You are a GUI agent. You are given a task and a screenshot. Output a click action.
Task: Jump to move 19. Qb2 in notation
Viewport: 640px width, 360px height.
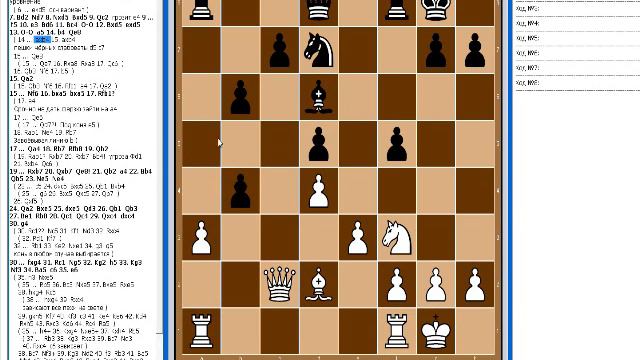pos(96,149)
